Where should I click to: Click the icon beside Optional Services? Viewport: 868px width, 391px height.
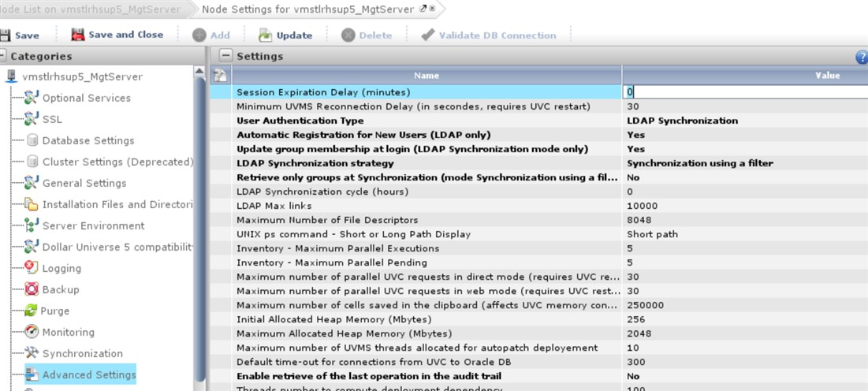(31, 98)
